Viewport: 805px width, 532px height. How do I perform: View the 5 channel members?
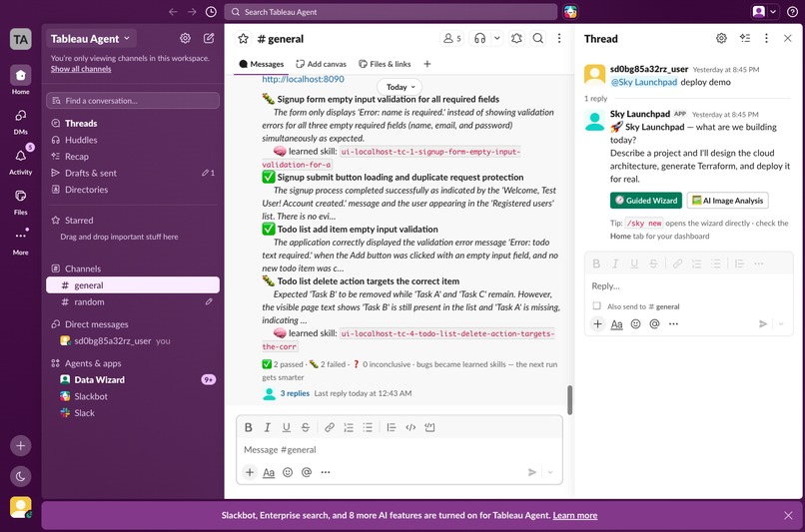[x=452, y=39]
